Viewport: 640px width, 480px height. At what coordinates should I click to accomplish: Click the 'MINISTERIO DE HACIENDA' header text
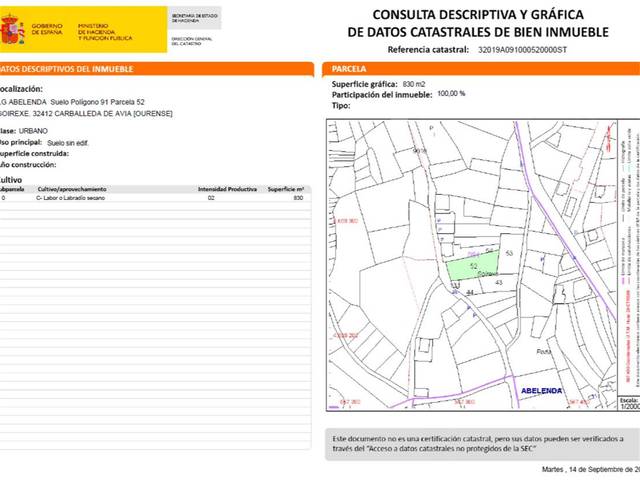pyautogui.click(x=105, y=32)
